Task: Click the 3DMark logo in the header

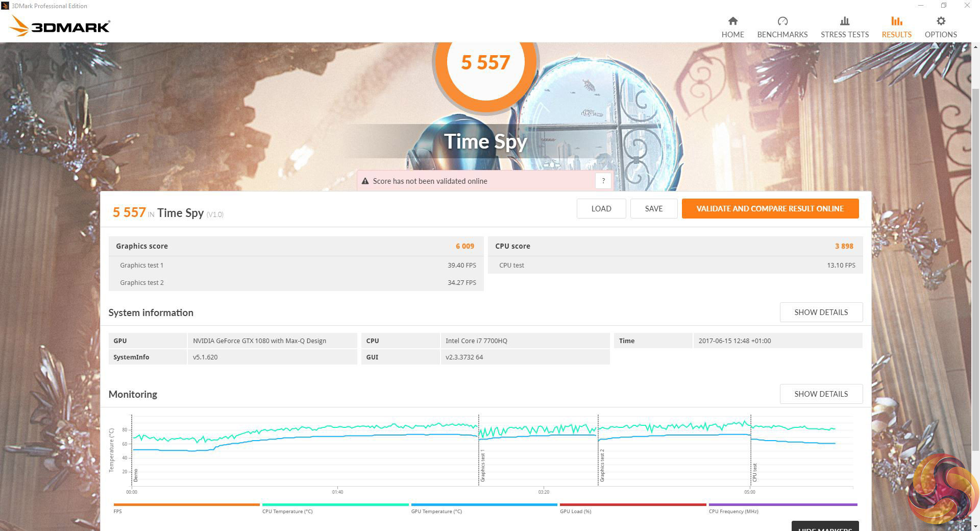Action: click(x=60, y=26)
